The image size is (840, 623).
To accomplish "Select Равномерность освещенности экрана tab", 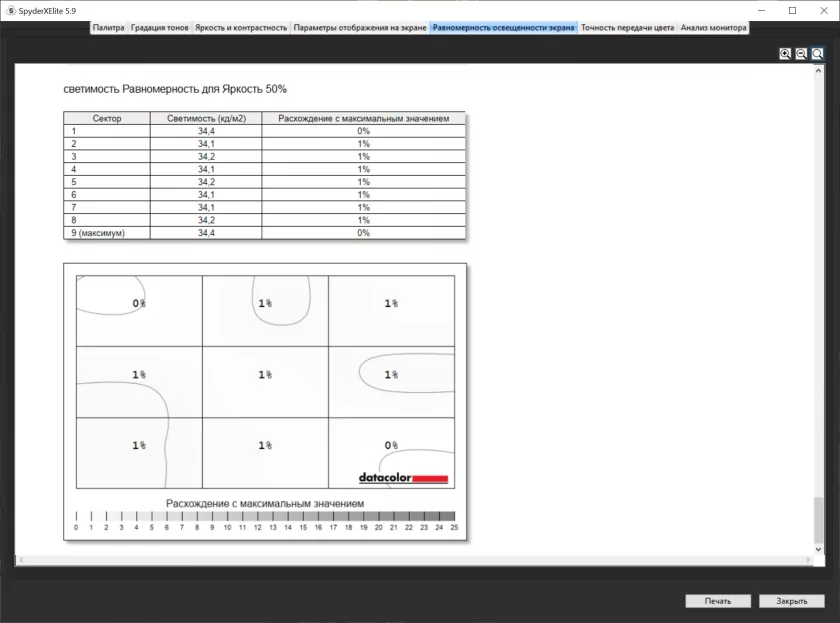I will 503,28.
